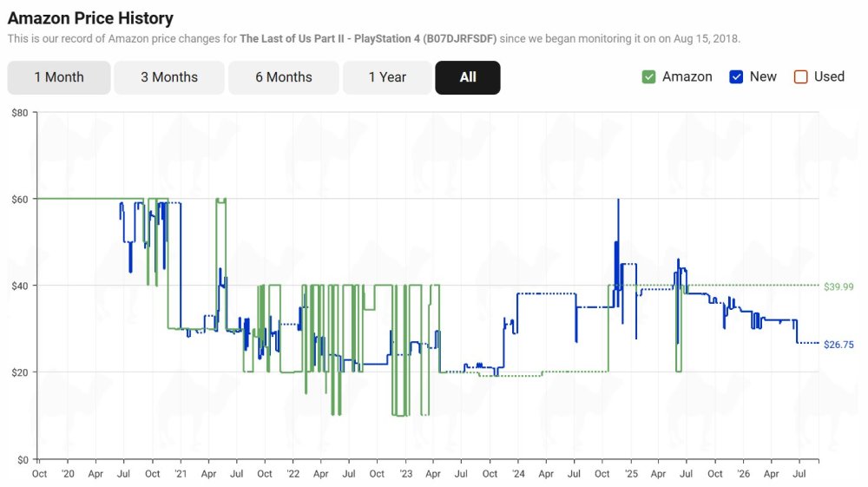Select the All time range tab
The width and height of the screenshot is (868, 487).
point(468,77)
